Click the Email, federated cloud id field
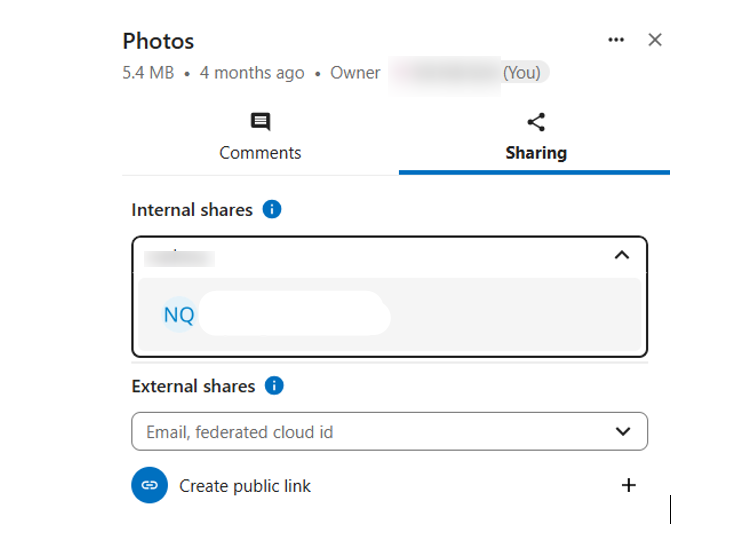This screenshot has width=745, height=543. [370, 432]
